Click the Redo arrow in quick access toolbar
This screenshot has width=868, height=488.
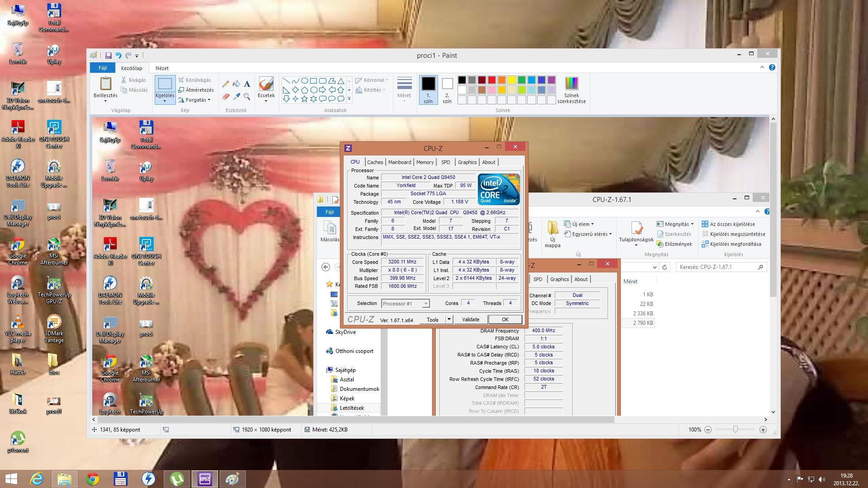(x=128, y=56)
